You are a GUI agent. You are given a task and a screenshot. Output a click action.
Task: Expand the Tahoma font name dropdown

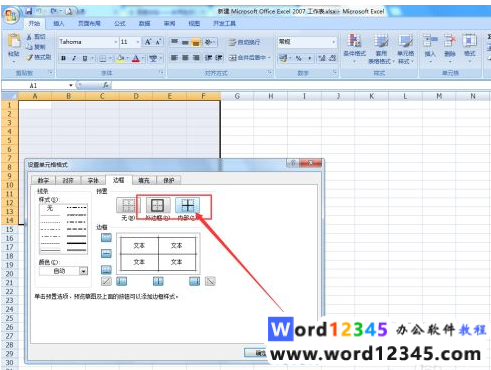click(116, 42)
